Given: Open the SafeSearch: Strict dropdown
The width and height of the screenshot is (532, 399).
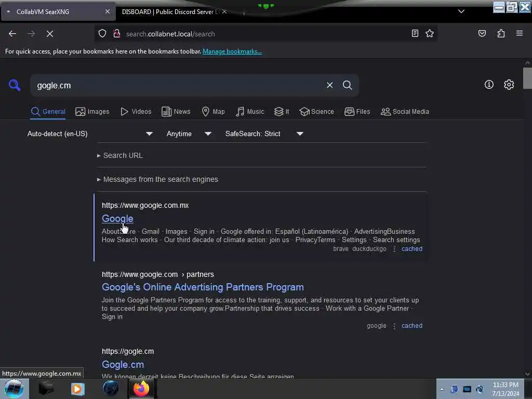Looking at the screenshot, I should pos(264,134).
